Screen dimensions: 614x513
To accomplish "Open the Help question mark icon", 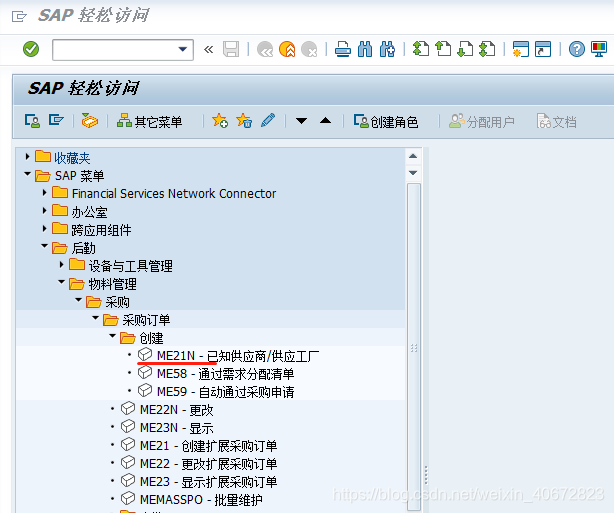I will tap(577, 49).
